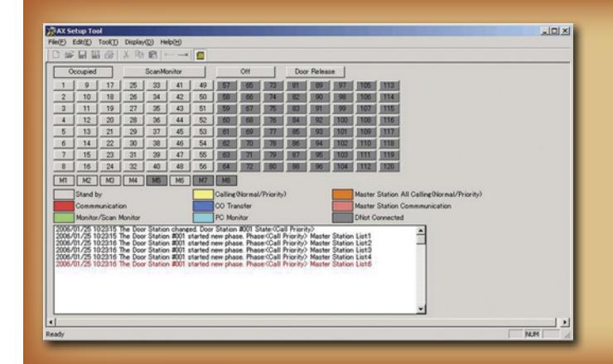Viewport: 613px width, 364px height.
Task: Open the Edit menu
Action: point(82,42)
